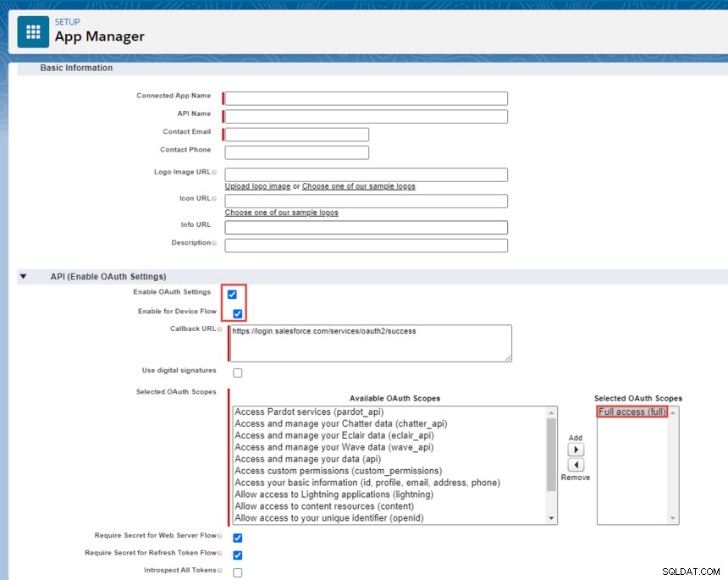Viewport: 728px width, 580px height.
Task: Collapse the API (Enable OAuth Settings) section
Action: point(23,277)
